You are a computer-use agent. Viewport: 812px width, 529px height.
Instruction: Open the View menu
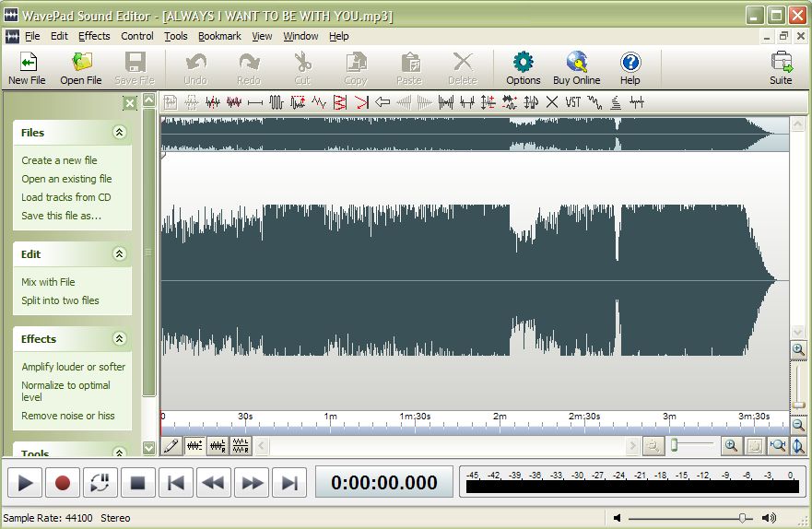coord(262,36)
